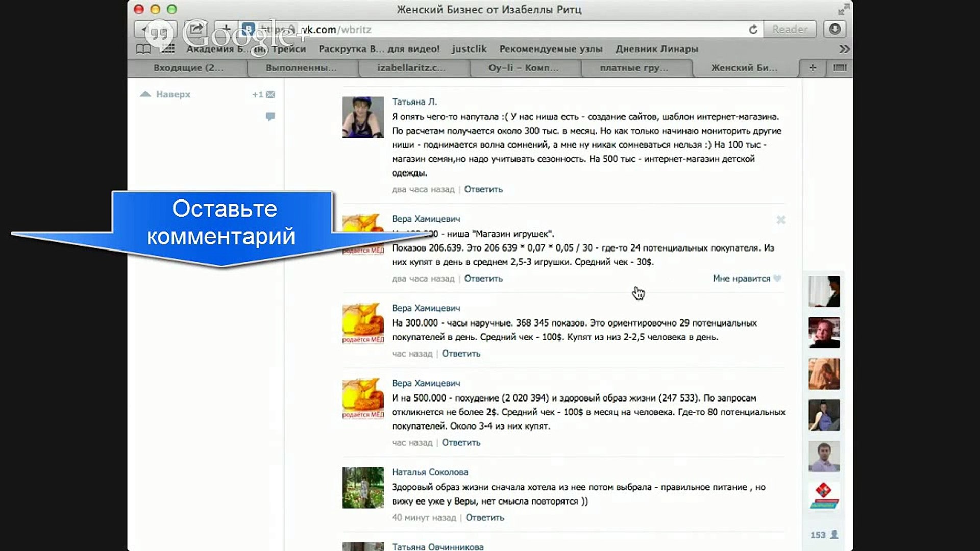980x551 pixels.
Task: Open the Рекомендуемые узлы bookmark
Action: pos(551,49)
